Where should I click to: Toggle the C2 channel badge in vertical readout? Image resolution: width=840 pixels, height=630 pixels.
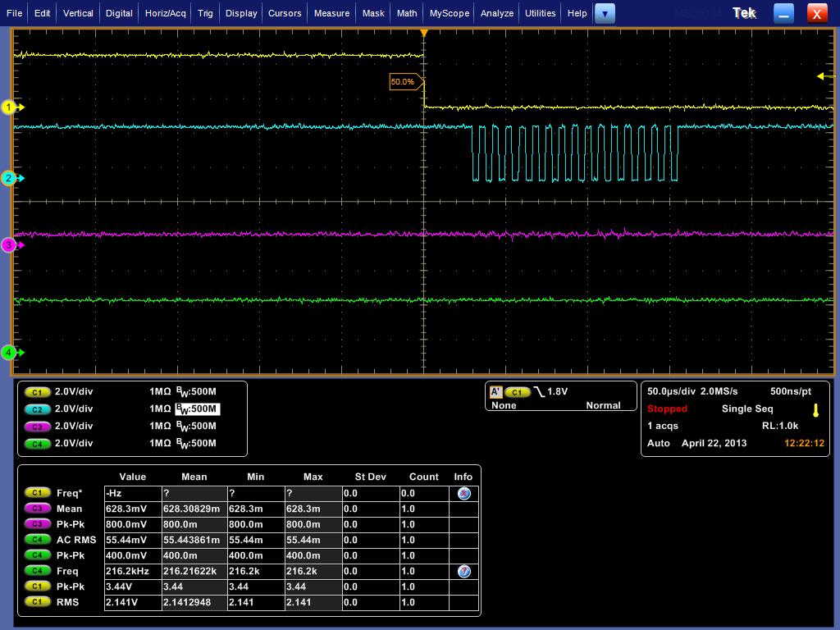pyautogui.click(x=38, y=409)
